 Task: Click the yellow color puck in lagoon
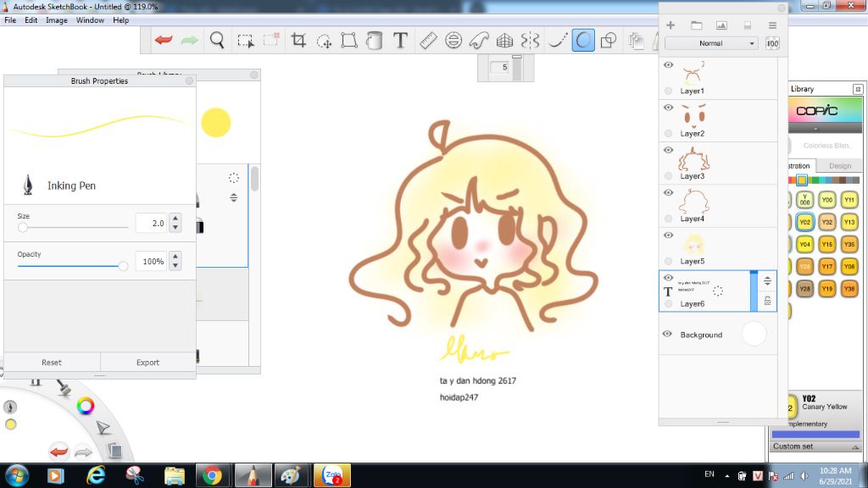pos(10,424)
